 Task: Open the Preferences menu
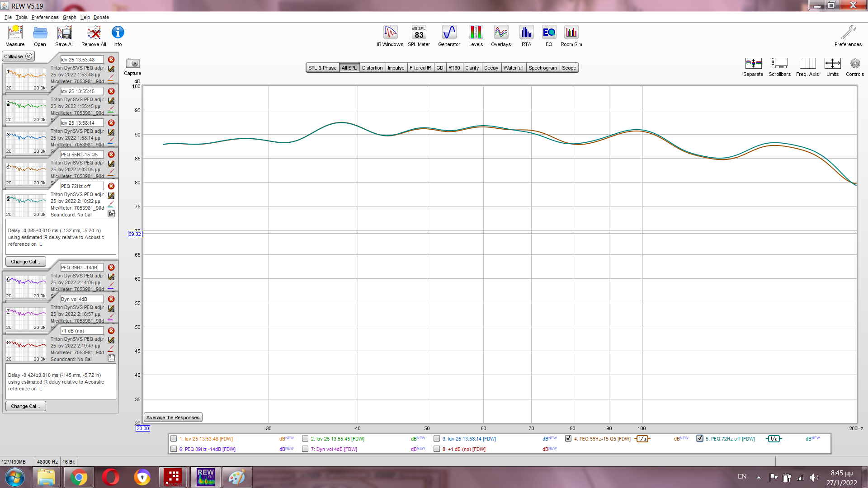(45, 17)
